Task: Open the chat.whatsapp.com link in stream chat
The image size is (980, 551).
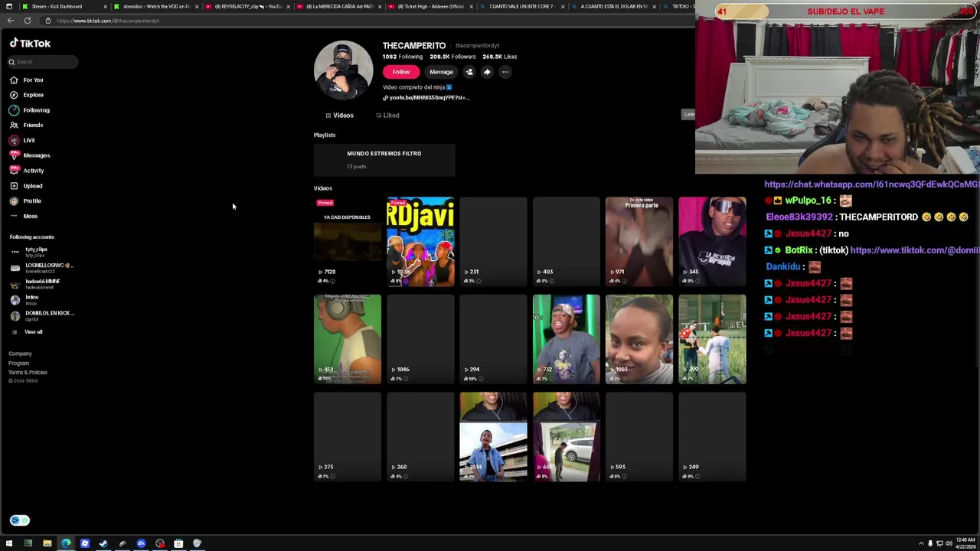Action: pyautogui.click(x=871, y=184)
